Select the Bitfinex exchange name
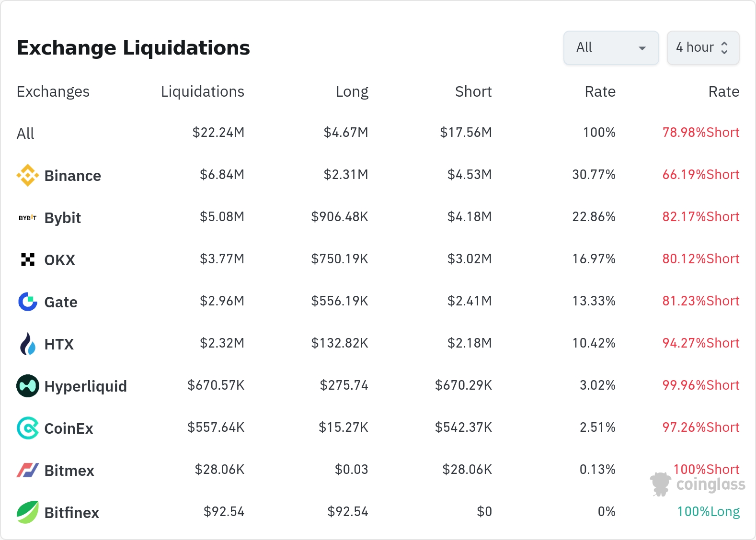The image size is (756, 540). [x=71, y=513]
